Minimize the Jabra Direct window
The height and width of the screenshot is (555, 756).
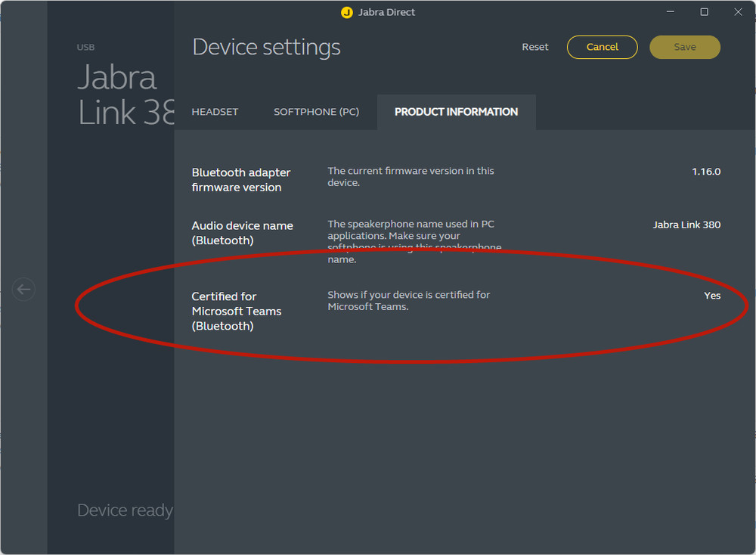coord(670,12)
